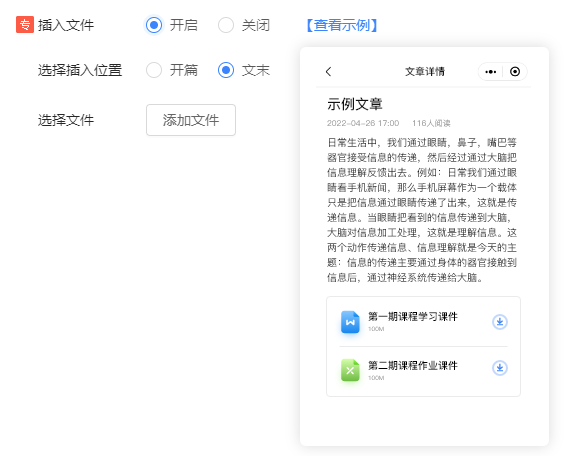Download 第一期课程学习课件 file
The image size is (581, 456).
point(499,322)
